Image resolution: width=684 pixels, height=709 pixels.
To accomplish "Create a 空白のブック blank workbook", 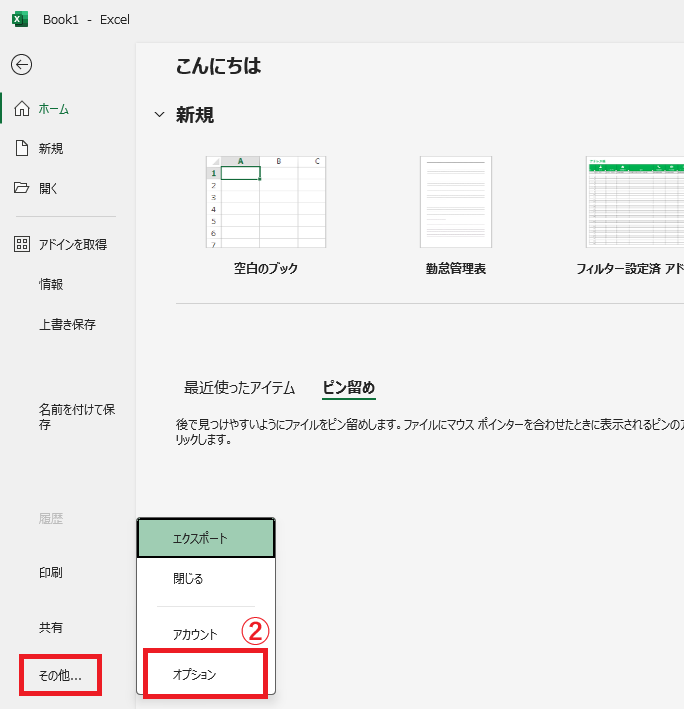I will pyautogui.click(x=266, y=202).
